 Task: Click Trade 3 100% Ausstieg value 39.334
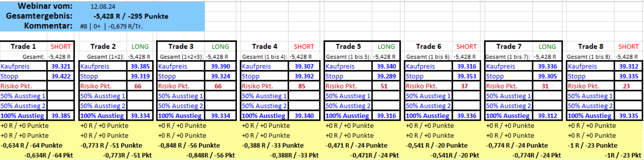(220, 116)
